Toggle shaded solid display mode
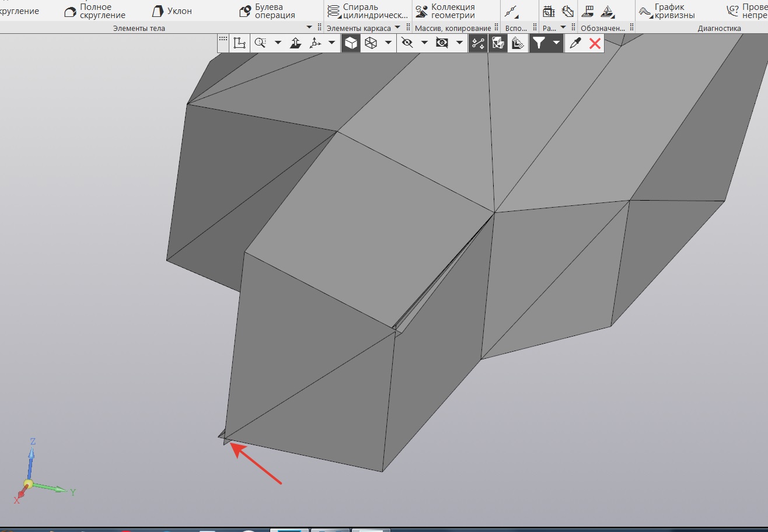This screenshot has height=532, width=768. pyautogui.click(x=351, y=43)
